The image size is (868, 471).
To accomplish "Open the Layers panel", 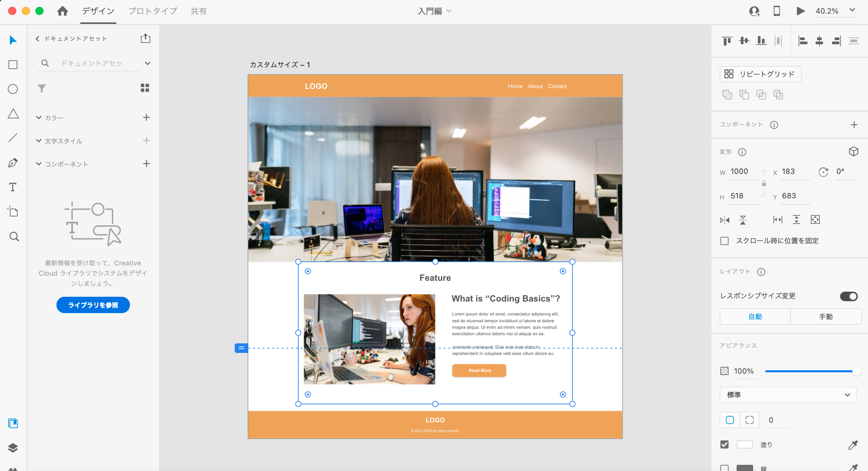I will click(13, 448).
